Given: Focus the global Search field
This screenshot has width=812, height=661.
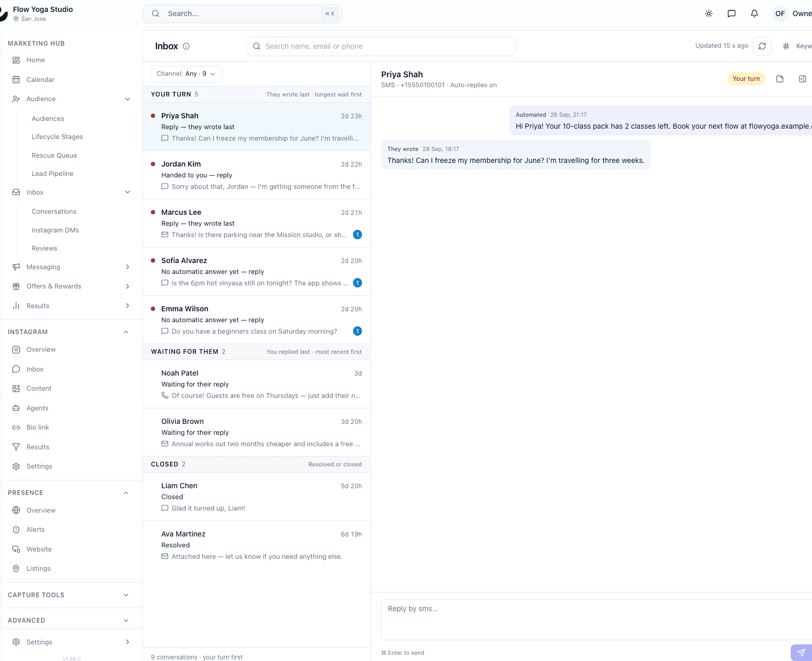Looking at the screenshot, I should (x=242, y=14).
